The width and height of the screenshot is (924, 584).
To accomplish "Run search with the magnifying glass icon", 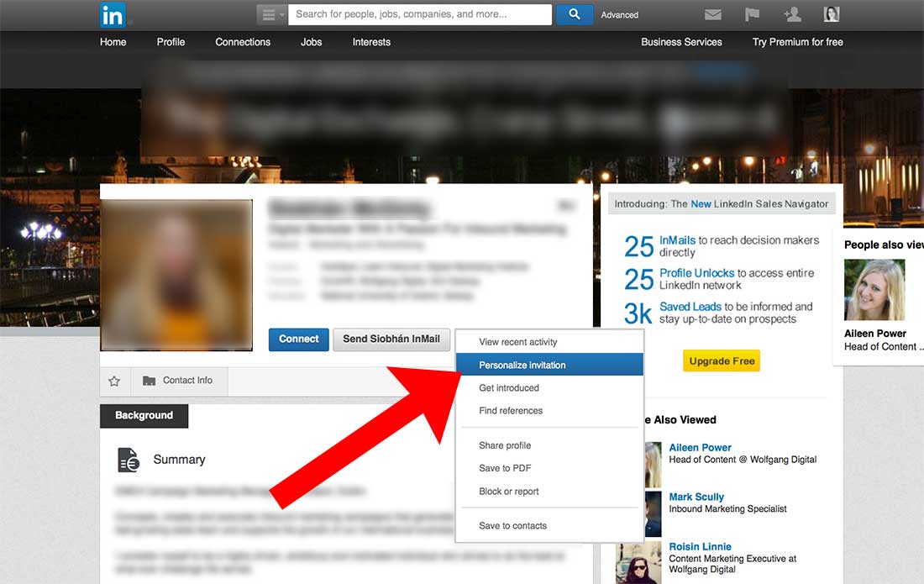I will 574,13.
